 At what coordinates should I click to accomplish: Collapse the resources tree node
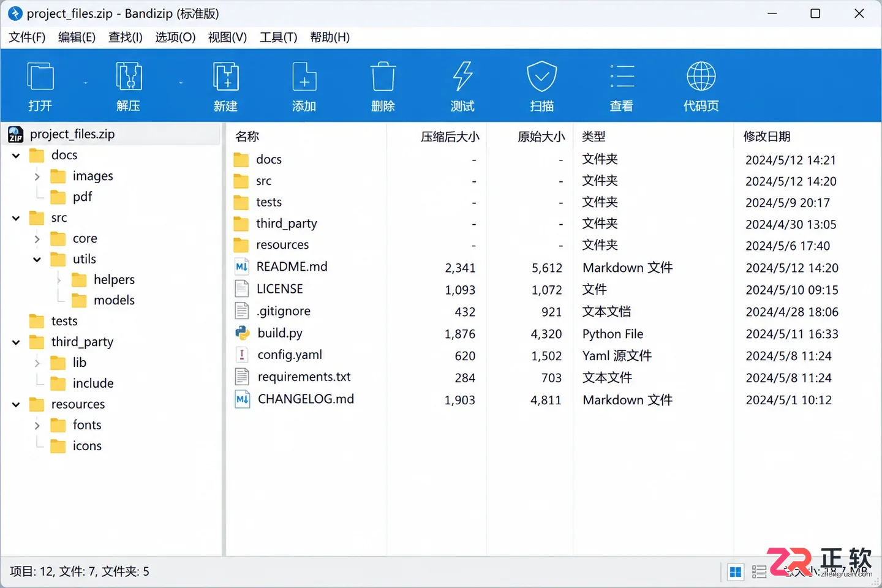point(16,405)
